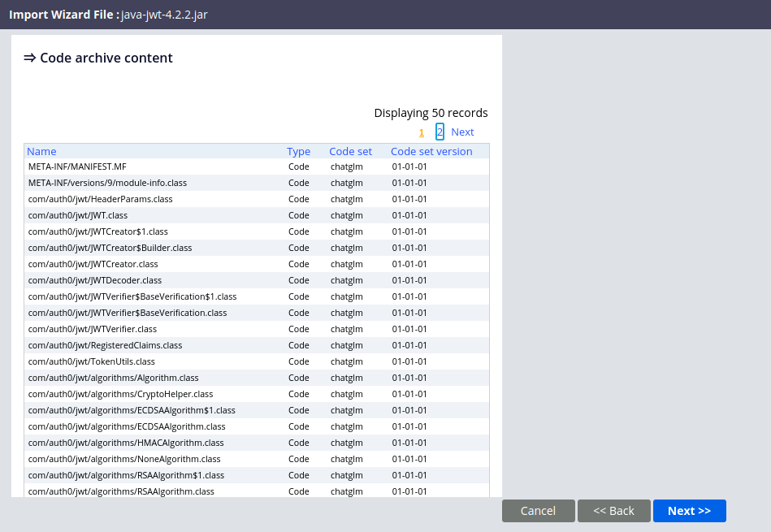Select com/auth0/jwt/JWT.class row
This screenshot has height=532, width=771.
[78, 215]
